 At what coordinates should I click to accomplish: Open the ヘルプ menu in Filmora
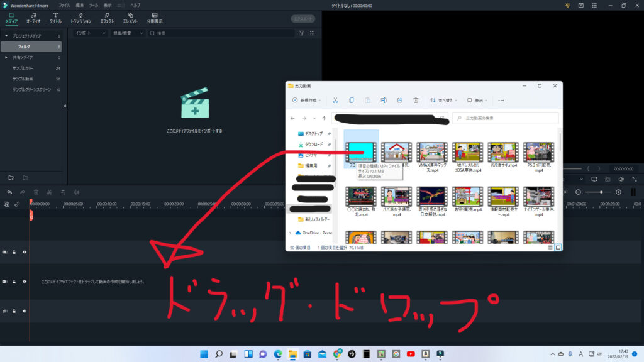[x=135, y=5]
